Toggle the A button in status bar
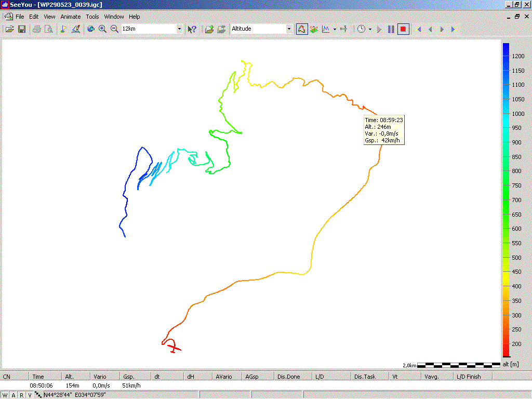The image size is (532, 399). pos(13,395)
